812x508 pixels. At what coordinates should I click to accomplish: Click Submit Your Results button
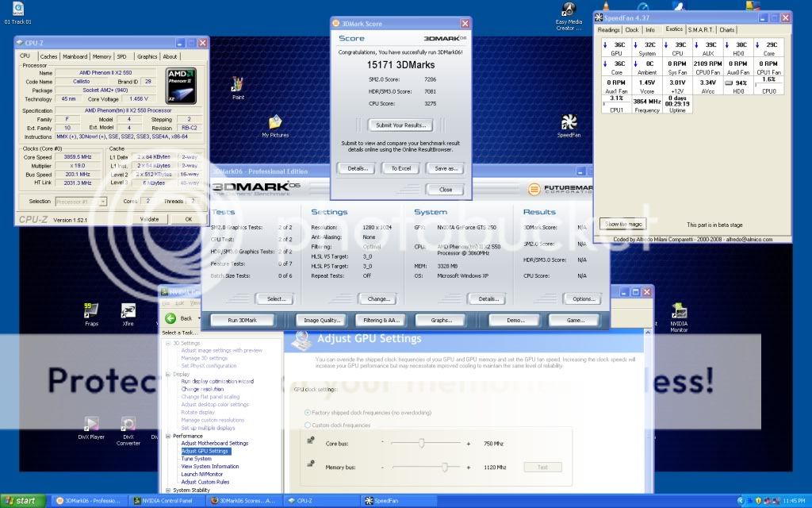click(400, 125)
